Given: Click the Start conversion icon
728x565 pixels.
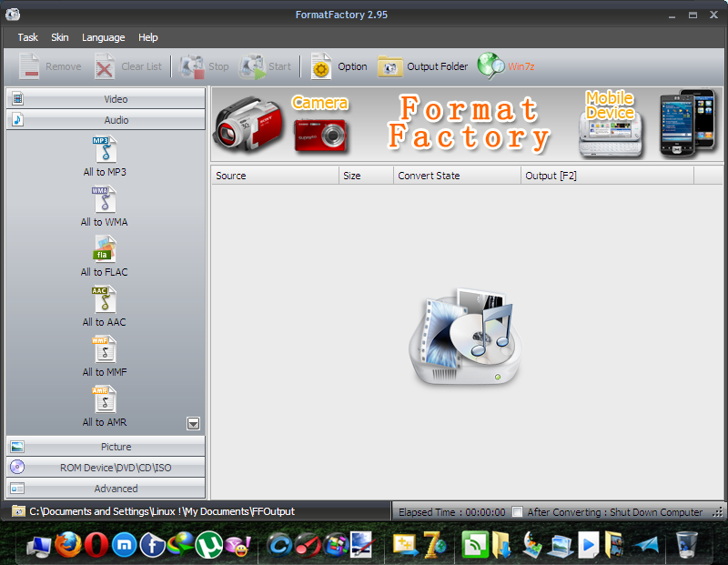Looking at the screenshot, I should click(252, 66).
